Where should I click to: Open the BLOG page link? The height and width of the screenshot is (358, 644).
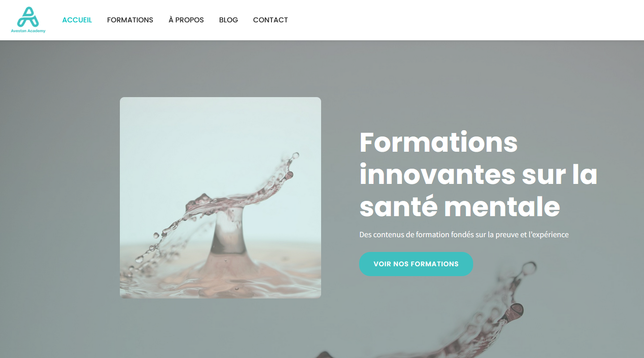click(x=229, y=20)
